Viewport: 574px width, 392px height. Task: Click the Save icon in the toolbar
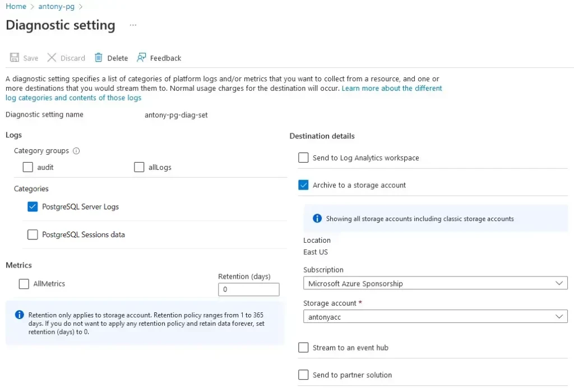14,57
